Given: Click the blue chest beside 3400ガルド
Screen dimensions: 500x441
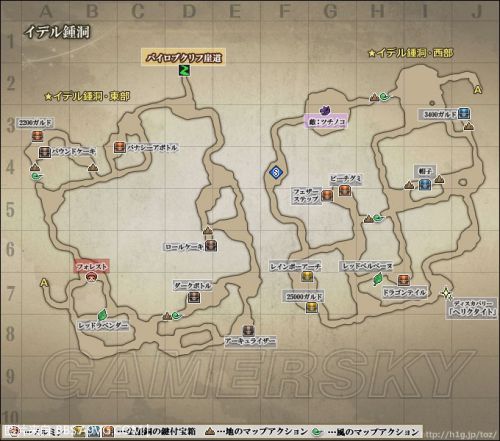Looking at the screenshot, I should [463, 114].
